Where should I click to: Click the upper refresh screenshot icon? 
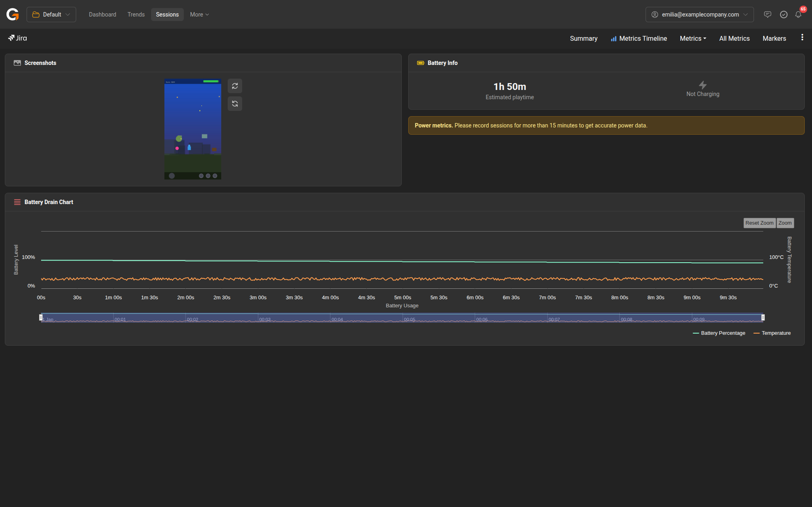click(x=235, y=86)
